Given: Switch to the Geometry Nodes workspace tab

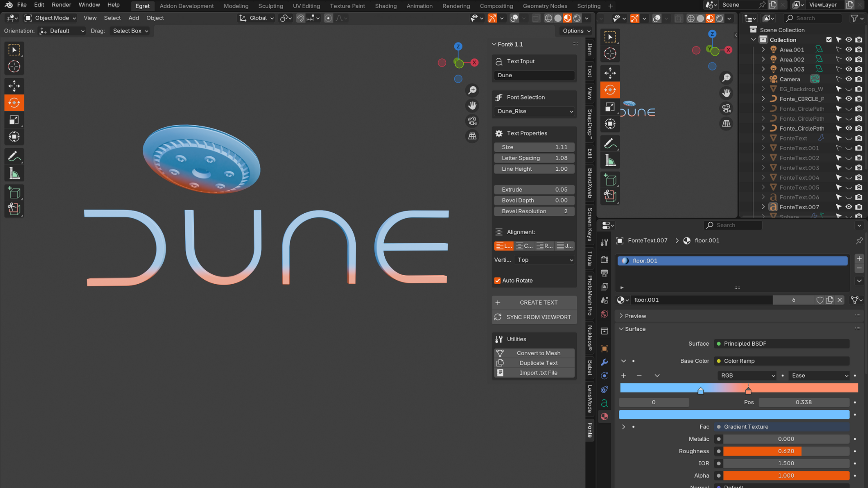Looking at the screenshot, I should [545, 6].
